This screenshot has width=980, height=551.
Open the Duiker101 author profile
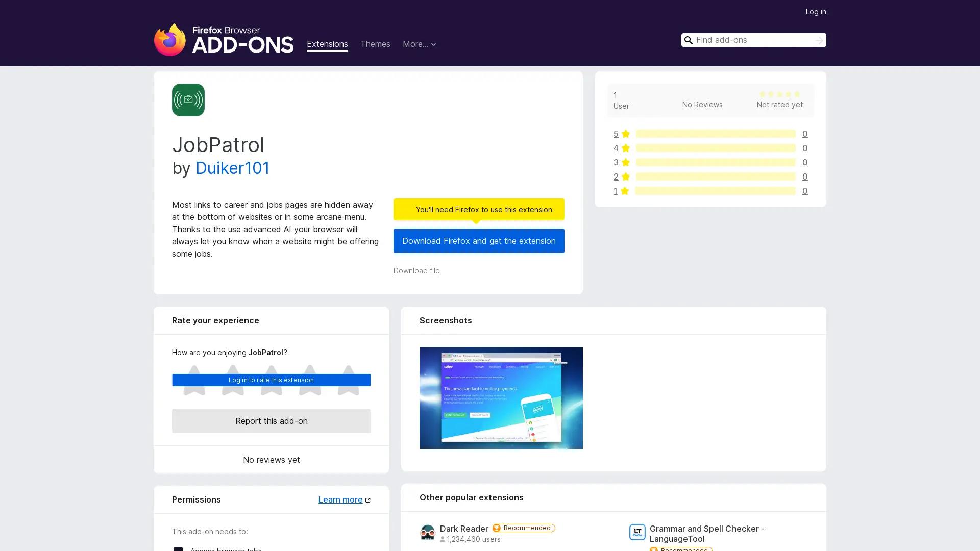point(232,168)
